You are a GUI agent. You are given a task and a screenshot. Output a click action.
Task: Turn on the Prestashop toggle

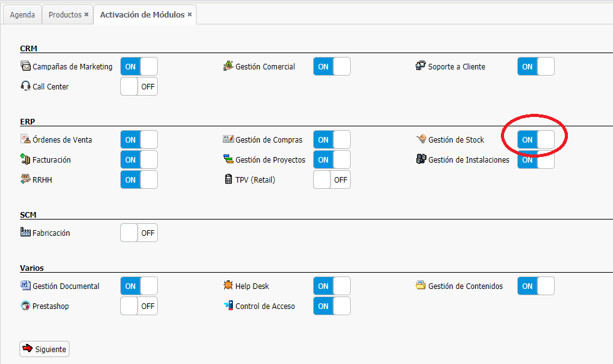click(x=139, y=306)
